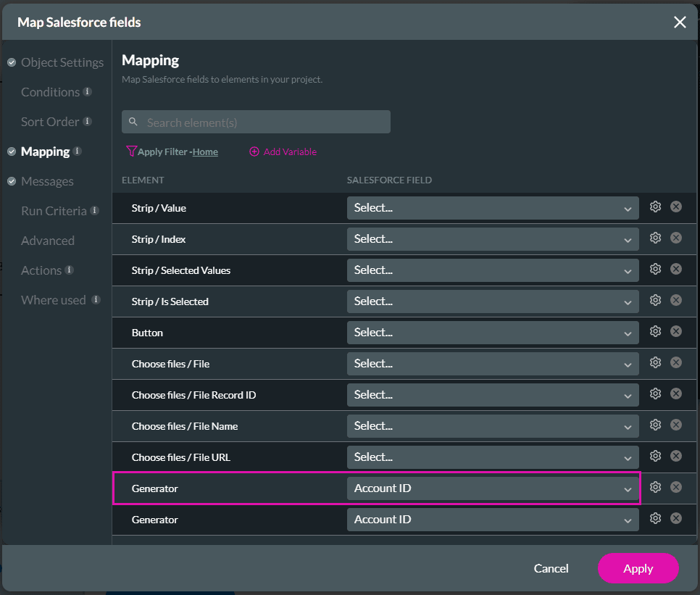Open Account ID dropdown in highlighted Generator row
Screen dimensions: 700x595
[x=492, y=488]
